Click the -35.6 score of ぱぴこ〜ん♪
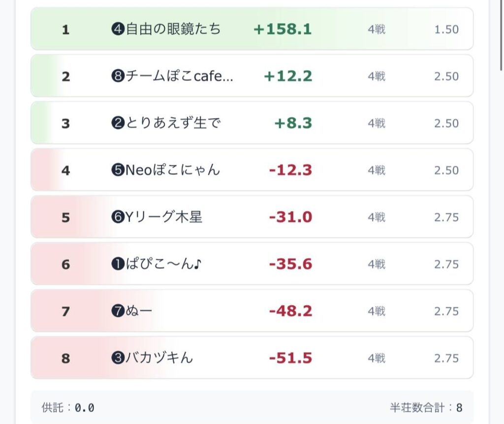The image size is (504, 424). click(x=290, y=265)
